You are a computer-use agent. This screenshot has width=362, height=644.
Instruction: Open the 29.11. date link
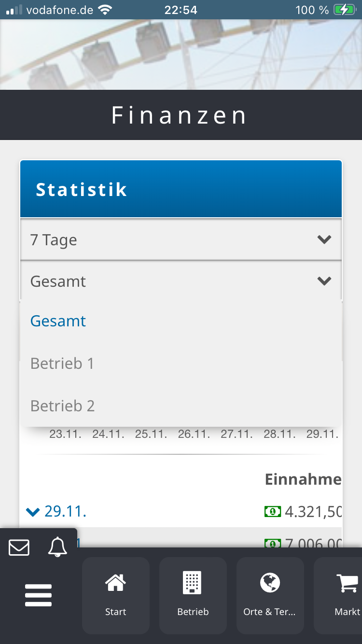[65, 511]
